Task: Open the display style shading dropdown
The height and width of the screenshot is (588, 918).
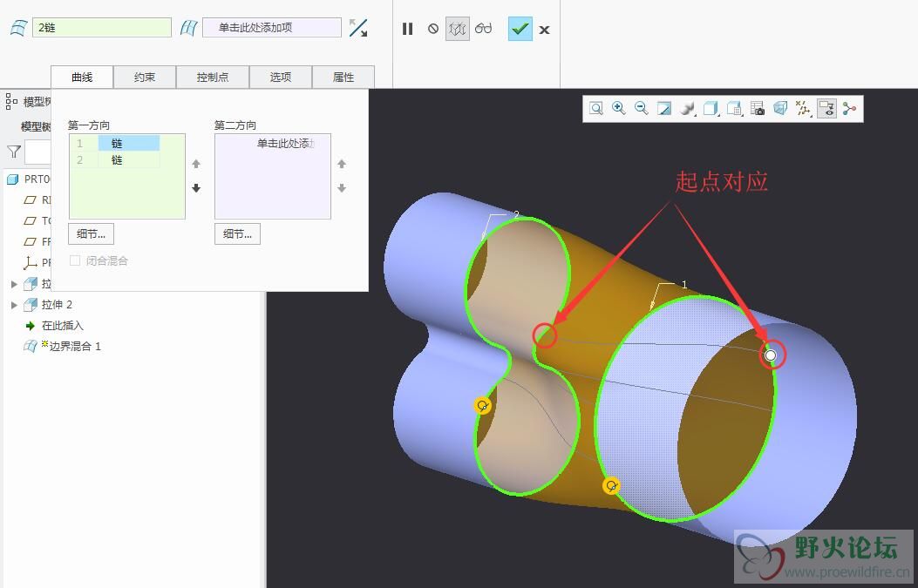Action: coord(687,108)
